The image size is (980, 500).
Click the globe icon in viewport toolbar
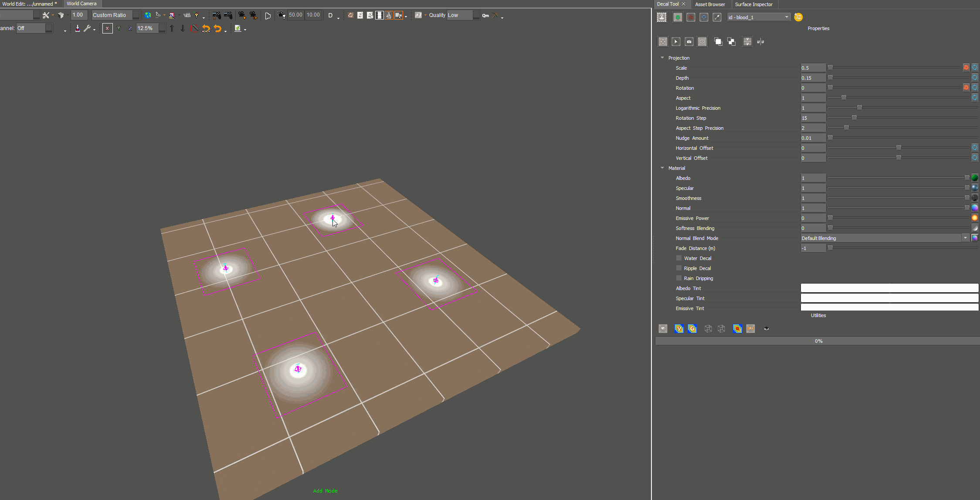pos(148,15)
